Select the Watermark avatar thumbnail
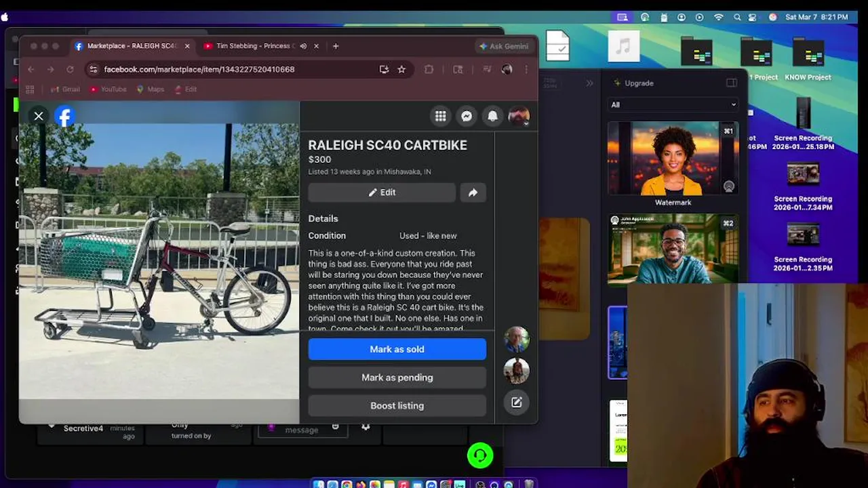Viewport: 868px width, 488px height. pos(673,159)
